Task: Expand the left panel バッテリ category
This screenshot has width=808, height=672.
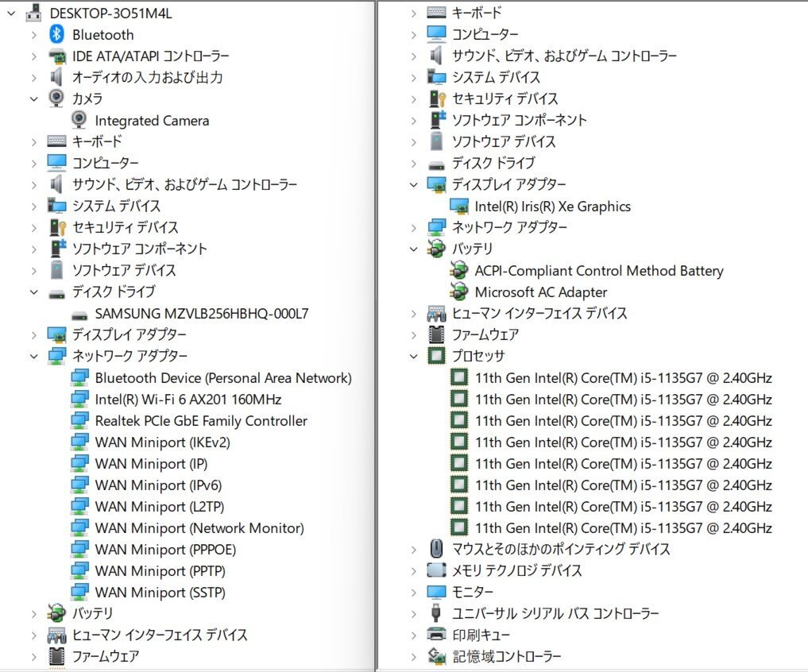Action: pos(33,614)
